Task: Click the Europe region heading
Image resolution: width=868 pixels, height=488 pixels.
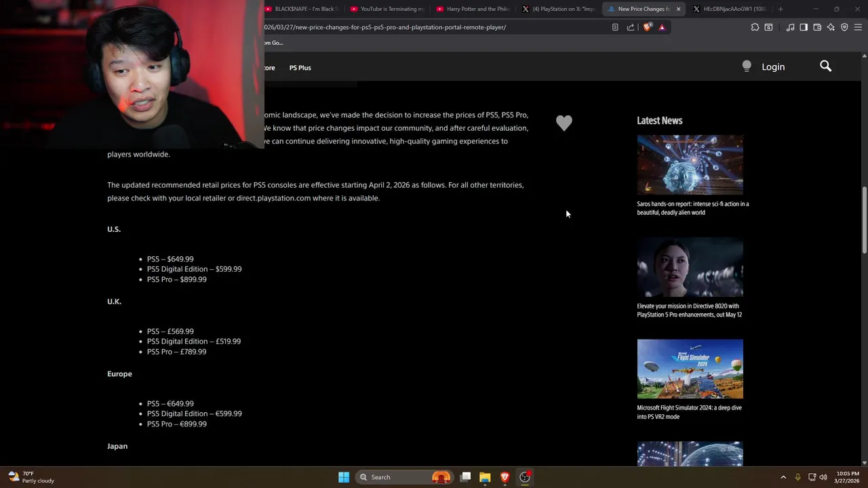Action: coord(119,374)
